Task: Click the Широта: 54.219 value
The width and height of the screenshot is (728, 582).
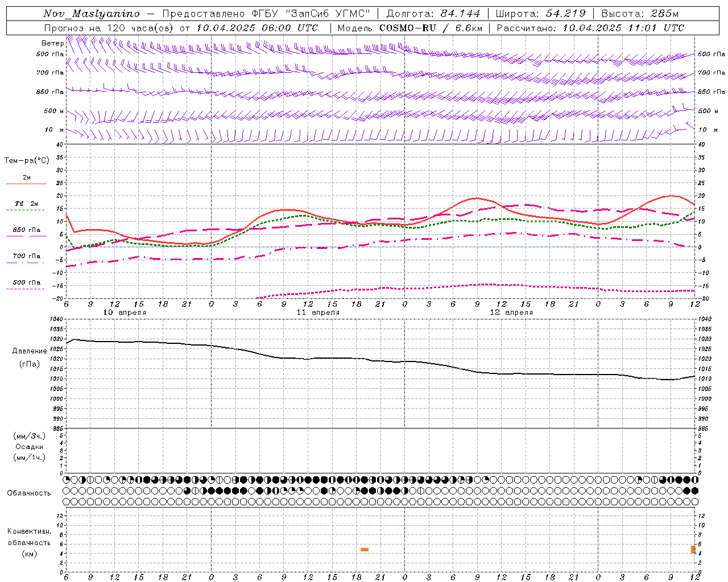Action: 540,14
